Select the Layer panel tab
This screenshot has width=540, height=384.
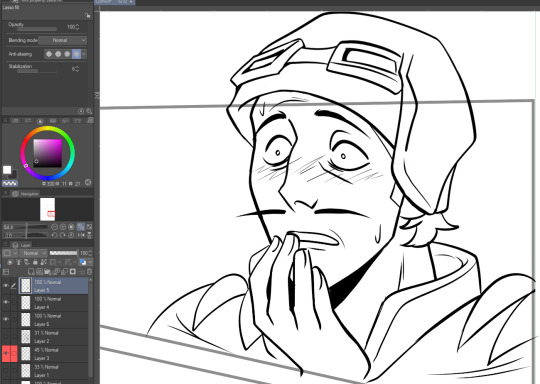click(22, 245)
